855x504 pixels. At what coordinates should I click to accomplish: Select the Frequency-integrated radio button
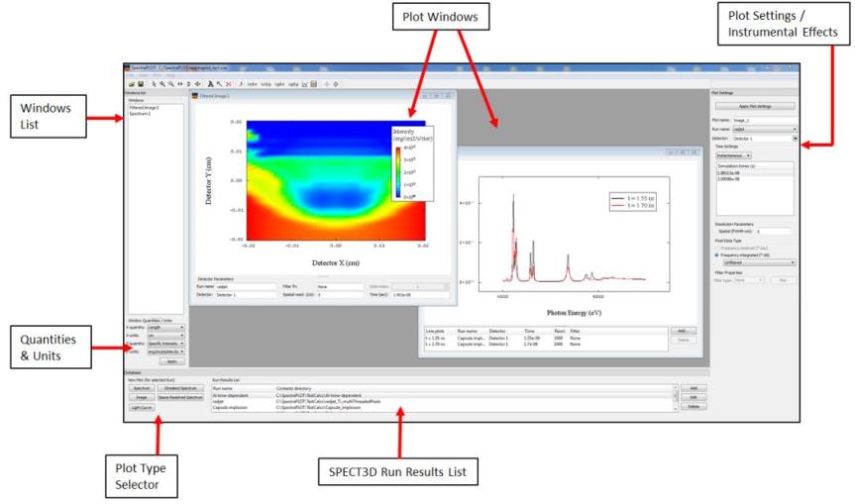point(715,254)
